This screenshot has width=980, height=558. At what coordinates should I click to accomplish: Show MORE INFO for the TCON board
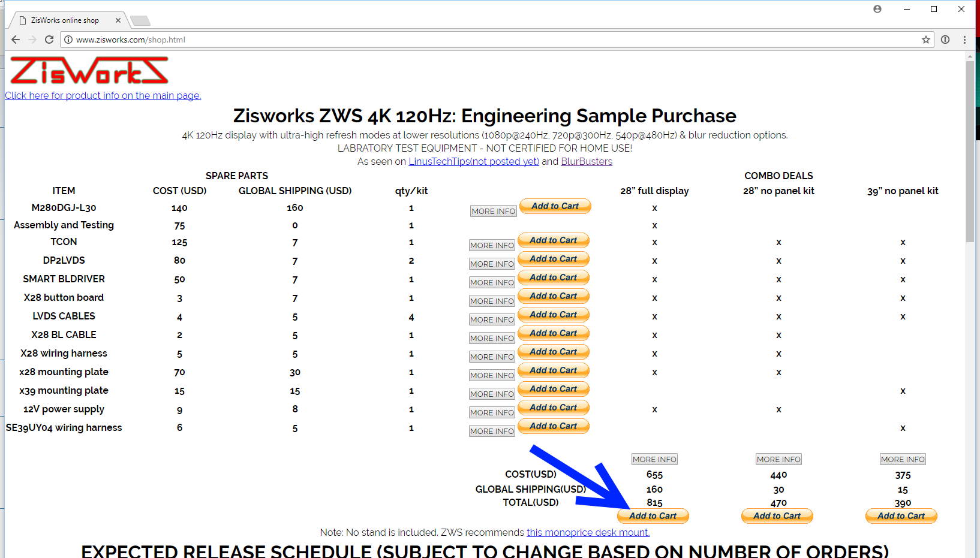(x=492, y=245)
